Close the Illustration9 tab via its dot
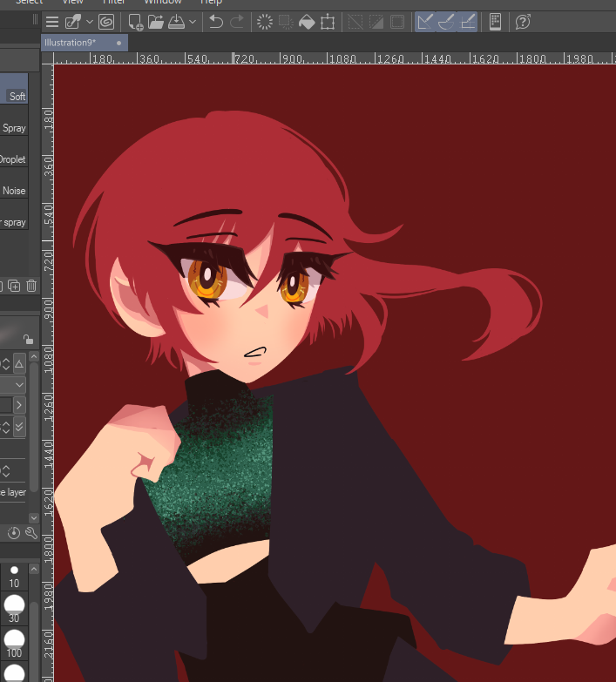Screen dimensions: 616x682 pos(118,43)
